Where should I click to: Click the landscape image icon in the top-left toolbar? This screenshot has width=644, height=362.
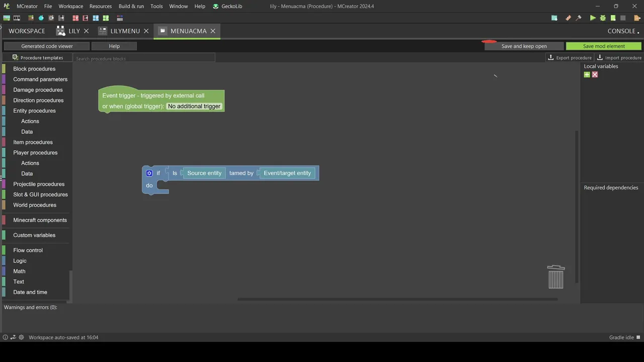click(7, 18)
